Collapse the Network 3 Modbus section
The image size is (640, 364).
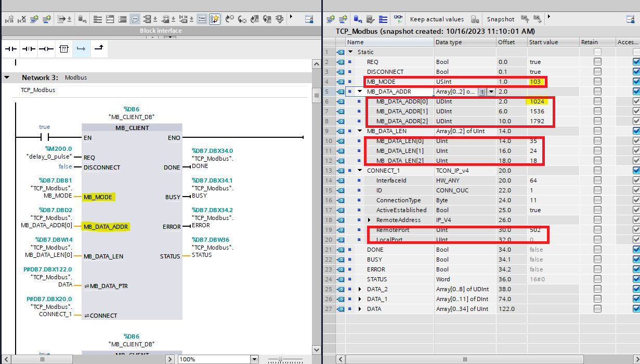coord(7,77)
